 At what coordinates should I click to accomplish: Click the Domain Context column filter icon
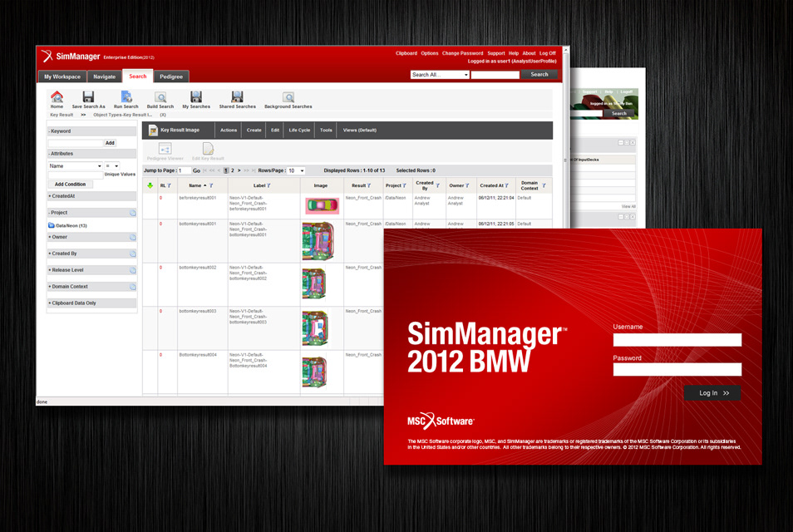(x=544, y=185)
